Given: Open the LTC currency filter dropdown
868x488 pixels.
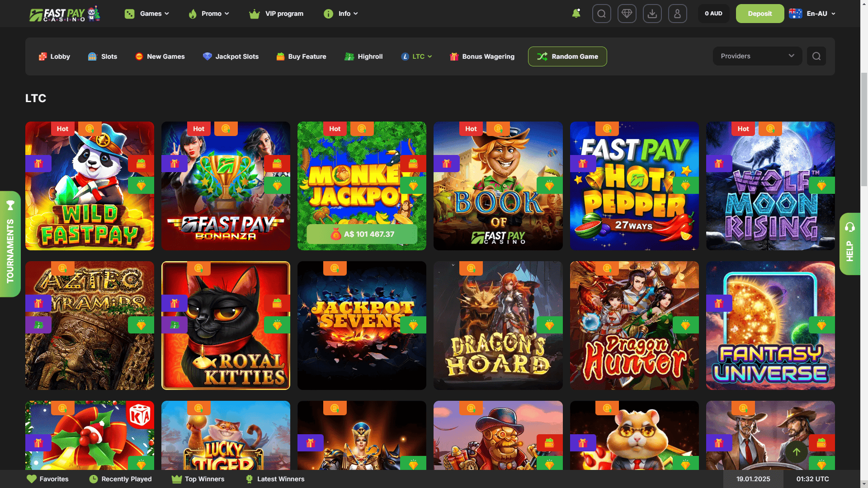Looking at the screenshot, I should [416, 56].
